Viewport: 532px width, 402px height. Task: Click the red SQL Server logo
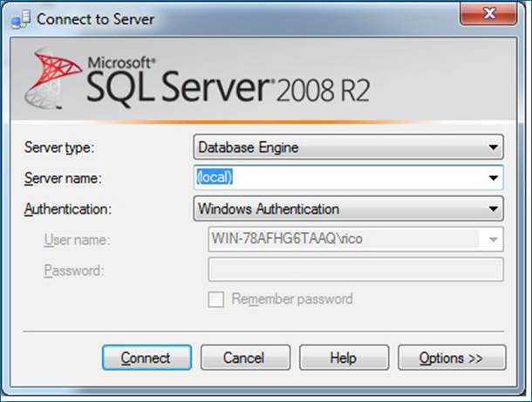tap(53, 78)
